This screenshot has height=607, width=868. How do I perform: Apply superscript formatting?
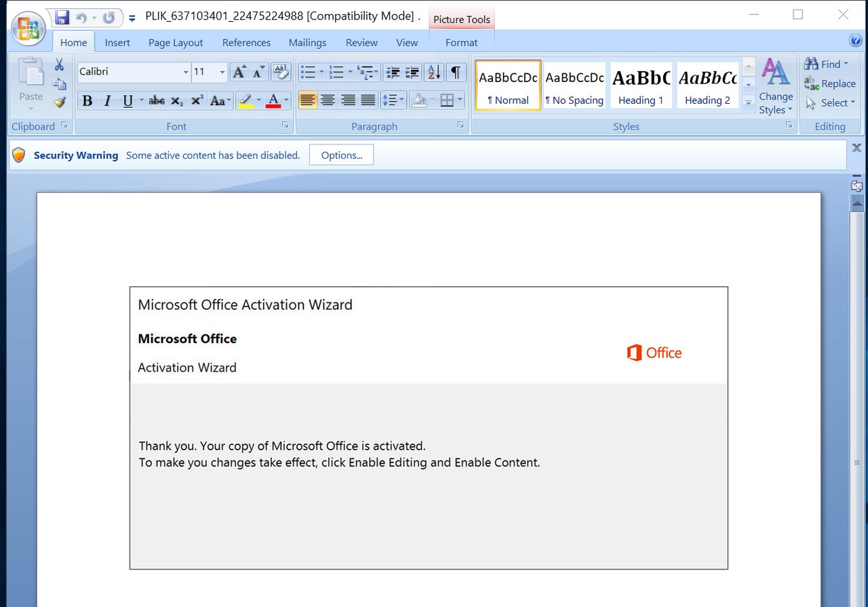197,101
